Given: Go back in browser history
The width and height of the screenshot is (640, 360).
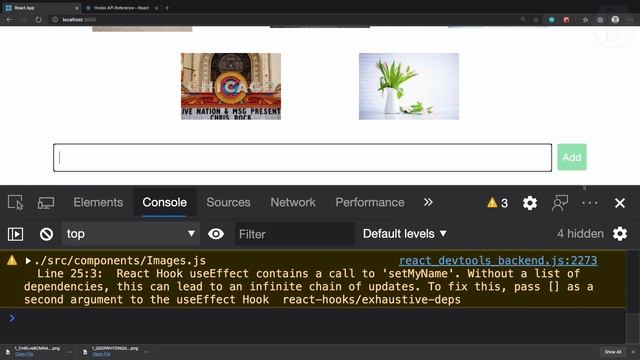Looking at the screenshot, I should click(9, 20).
